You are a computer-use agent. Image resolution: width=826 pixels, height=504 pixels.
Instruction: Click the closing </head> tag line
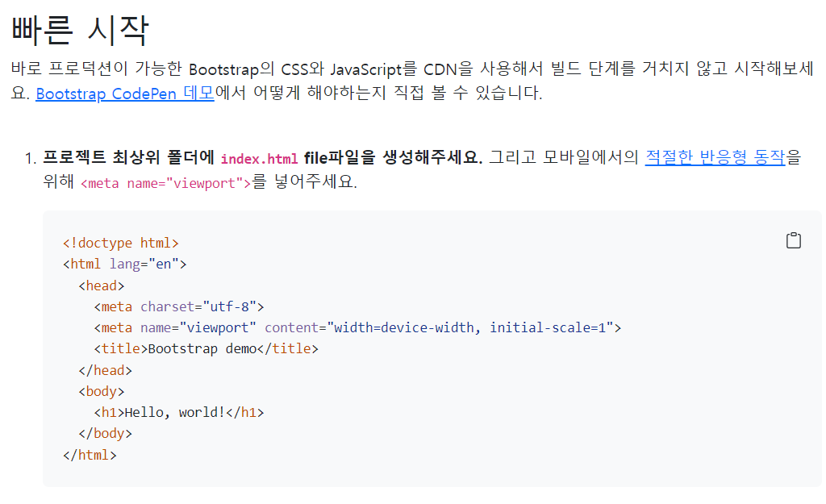(105, 370)
